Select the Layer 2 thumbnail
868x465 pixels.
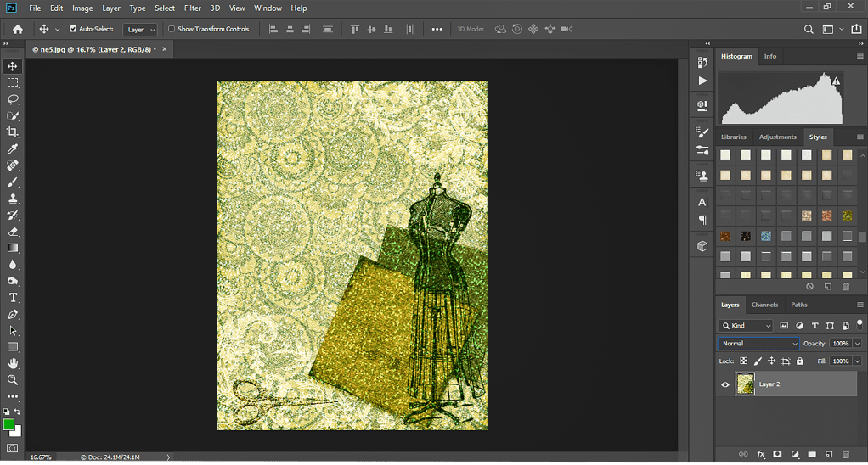pos(745,384)
